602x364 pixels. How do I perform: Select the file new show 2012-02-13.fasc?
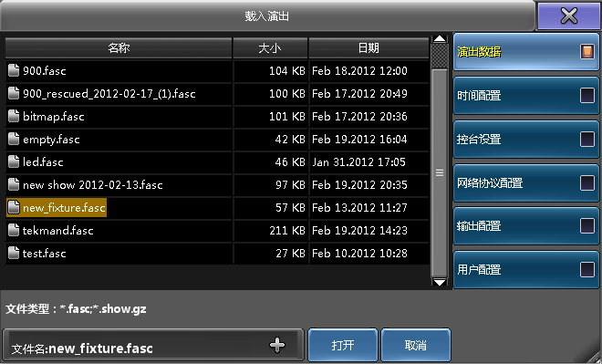coord(92,185)
